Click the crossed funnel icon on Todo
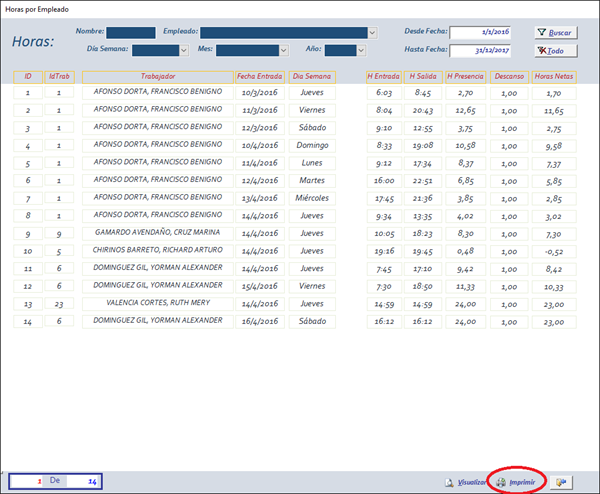This screenshot has width=600, height=494. (x=543, y=51)
